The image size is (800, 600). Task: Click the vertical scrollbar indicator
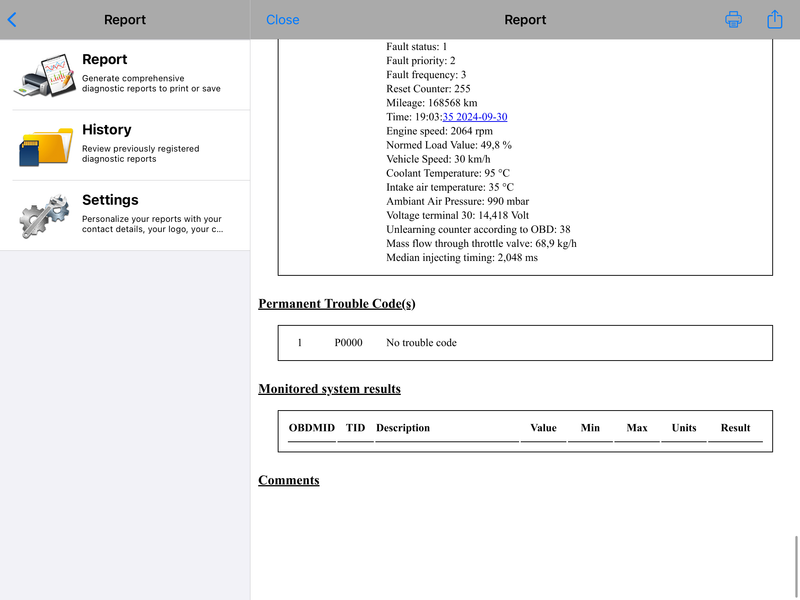pyautogui.click(x=796, y=567)
